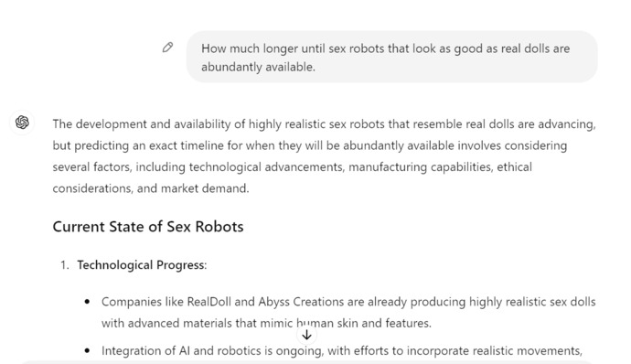Click the bullet dot before 'Companies like RealDoll'
Viewport: 631px width, 364px height.
coord(87,302)
